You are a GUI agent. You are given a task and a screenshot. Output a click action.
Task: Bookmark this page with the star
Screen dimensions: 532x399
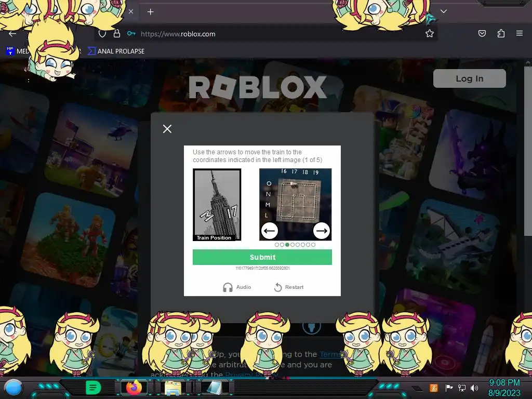coord(430,33)
